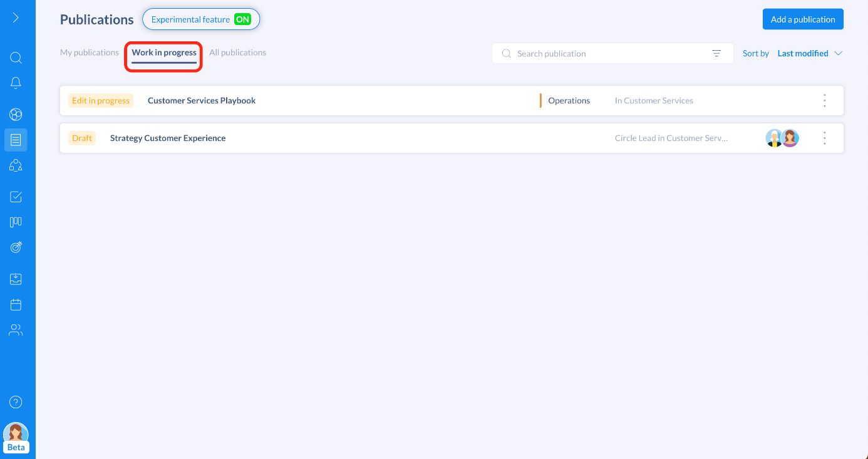Open three-dot menu for Strategy Customer Experience
868x459 pixels.
(x=825, y=138)
